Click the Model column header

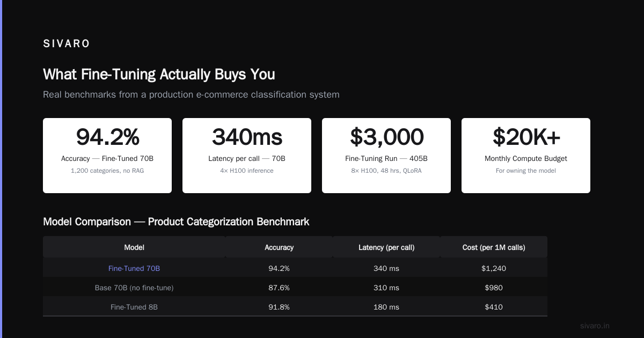[x=134, y=247]
